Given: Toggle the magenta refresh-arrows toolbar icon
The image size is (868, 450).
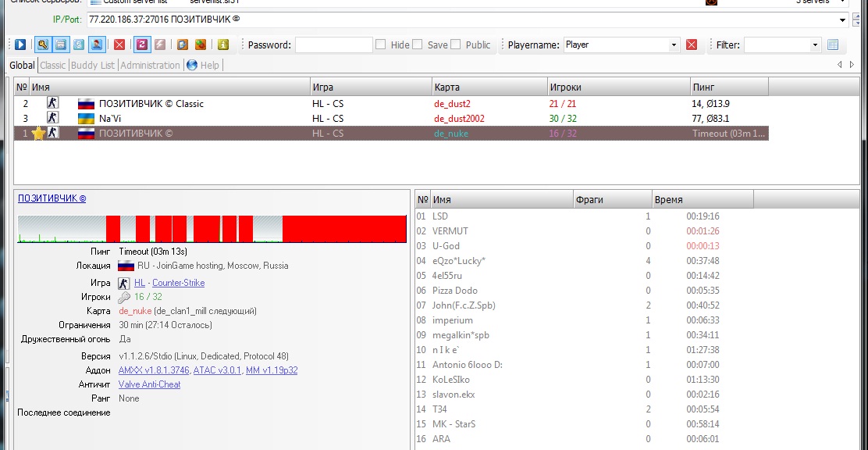Looking at the screenshot, I should (x=142, y=45).
